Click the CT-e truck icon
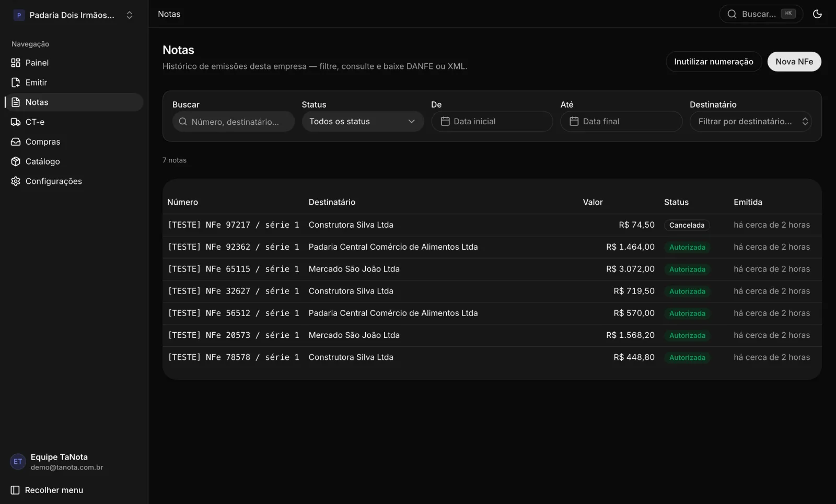 [16, 122]
